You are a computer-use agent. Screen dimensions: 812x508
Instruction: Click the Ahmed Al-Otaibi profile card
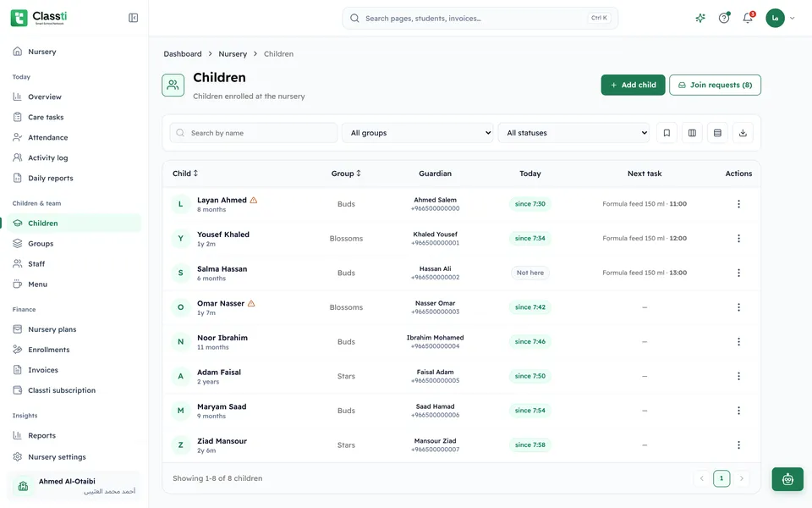74,486
